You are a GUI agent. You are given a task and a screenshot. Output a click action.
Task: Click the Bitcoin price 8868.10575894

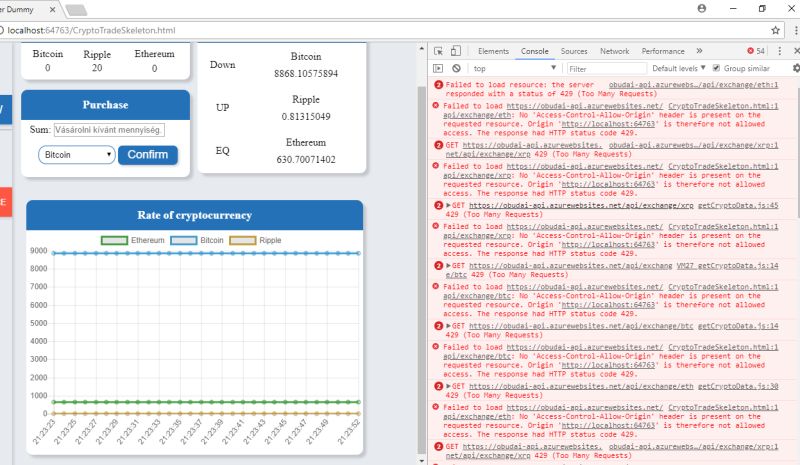pyautogui.click(x=306, y=74)
